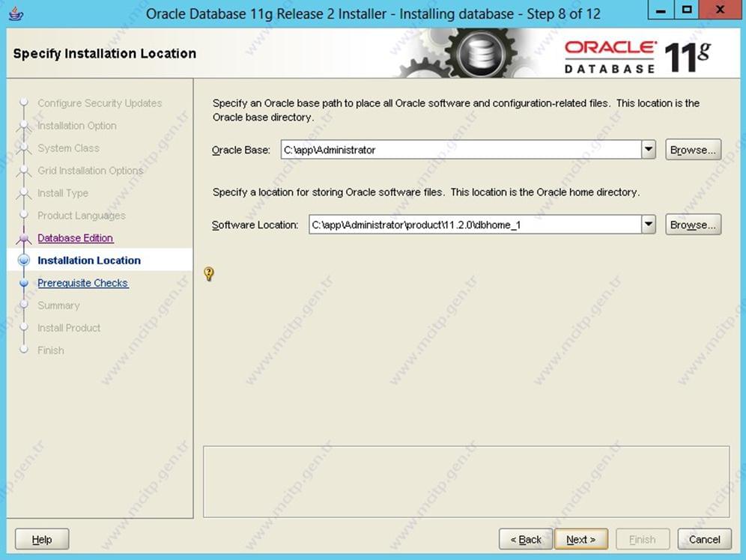Click the Configure Security Updates step
The image size is (746, 560).
pos(100,103)
